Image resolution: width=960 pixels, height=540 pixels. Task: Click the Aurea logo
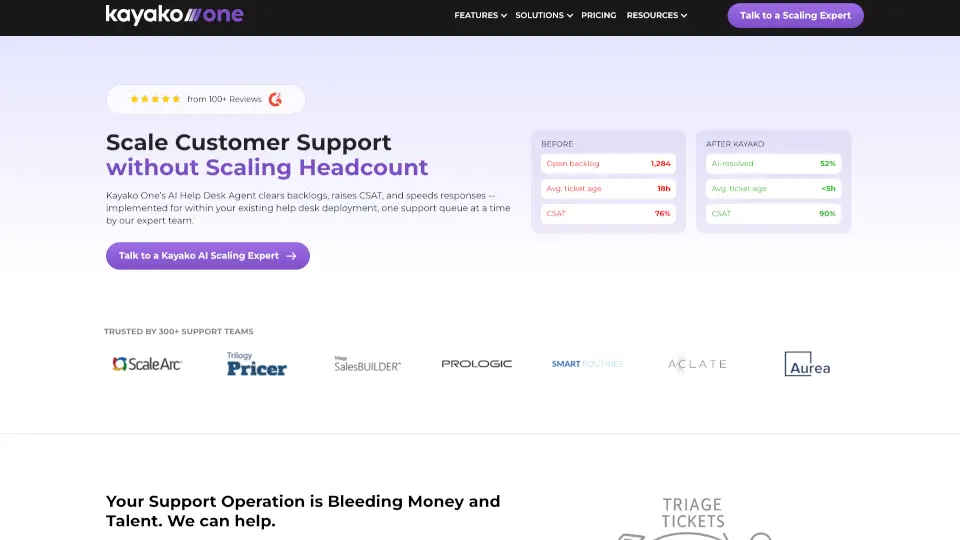pyautogui.click(x=807, y=364)
